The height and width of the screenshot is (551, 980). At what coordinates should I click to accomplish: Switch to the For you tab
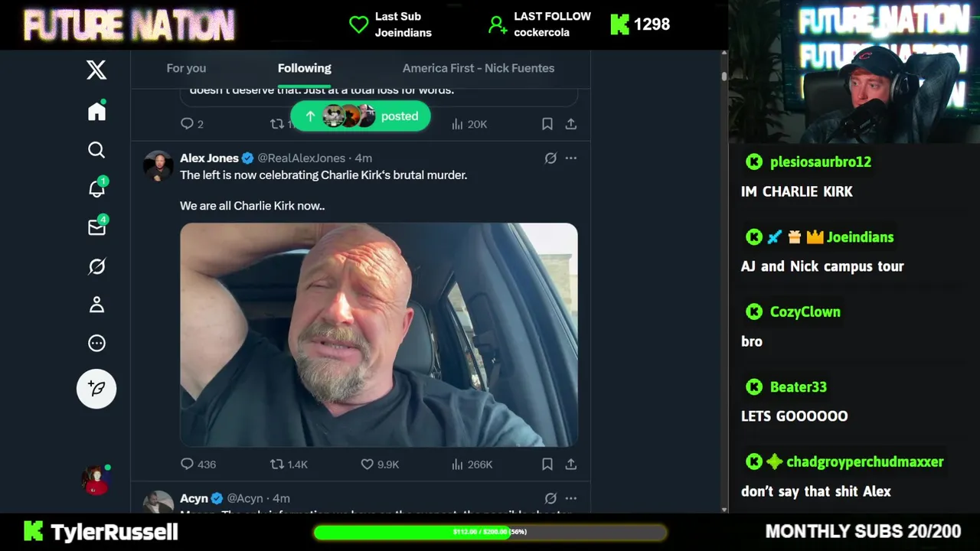186,68
